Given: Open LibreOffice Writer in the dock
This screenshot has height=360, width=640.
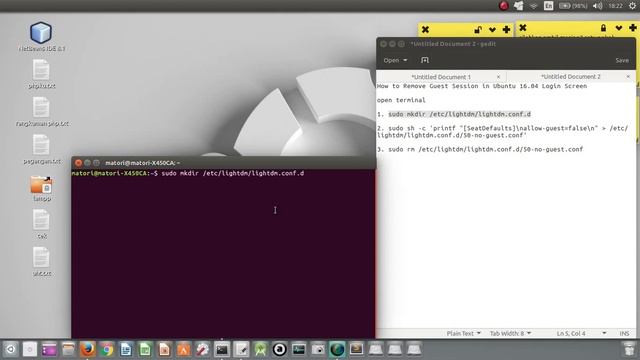Looking at the screenshot, I should click(x=126, y=349).
